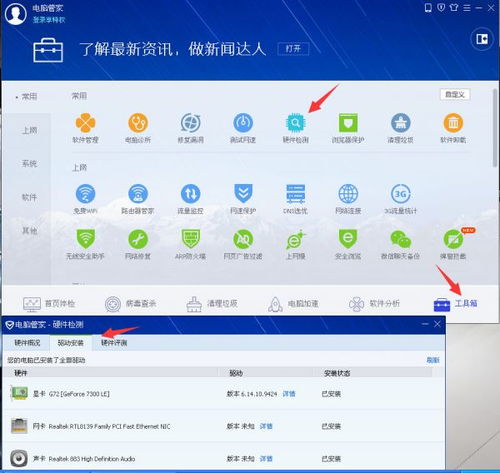Go to the 首页体检 home checkup tab

pos(49,304)
